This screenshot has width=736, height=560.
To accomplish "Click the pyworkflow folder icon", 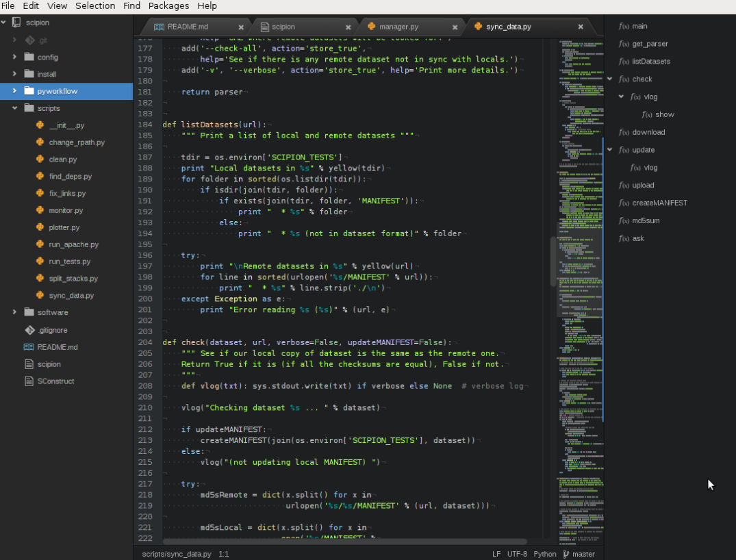I will pos(29,90).
